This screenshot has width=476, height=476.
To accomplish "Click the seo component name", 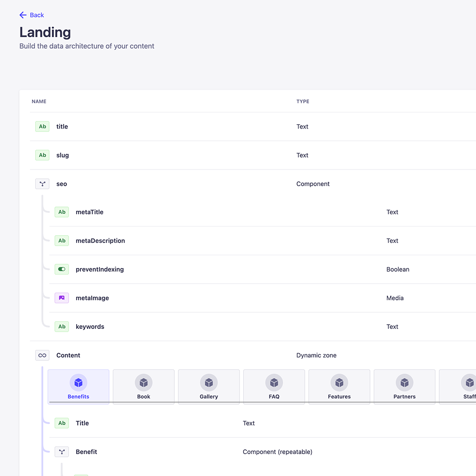I will (61, 184).
